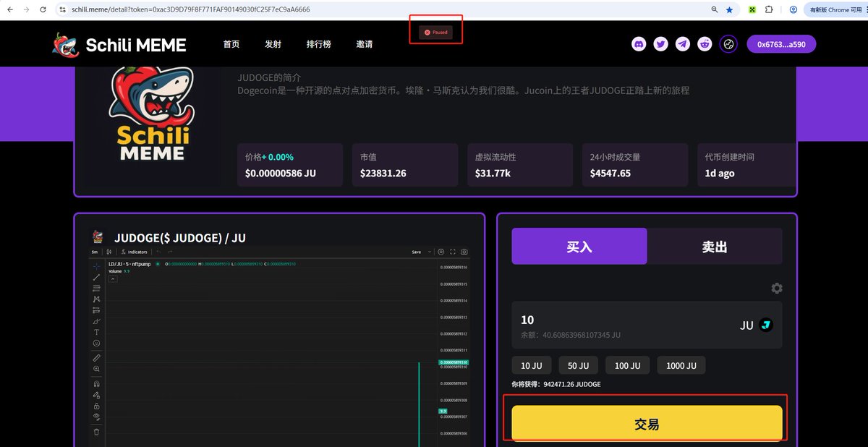
Task: Toggle hide all drawings eye icon
Action: point(97,417)
